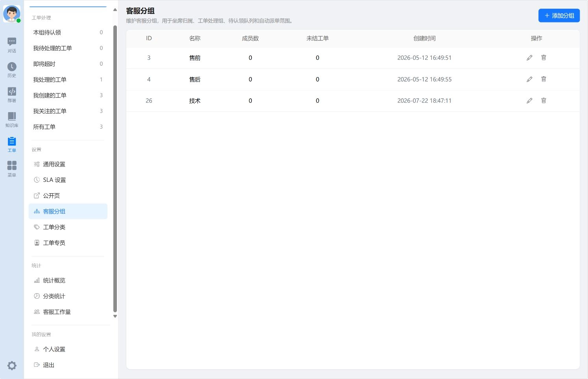Click the 技术 group name
The height and width of the screenshot is (379, 588).
click(x=195, y=101)
